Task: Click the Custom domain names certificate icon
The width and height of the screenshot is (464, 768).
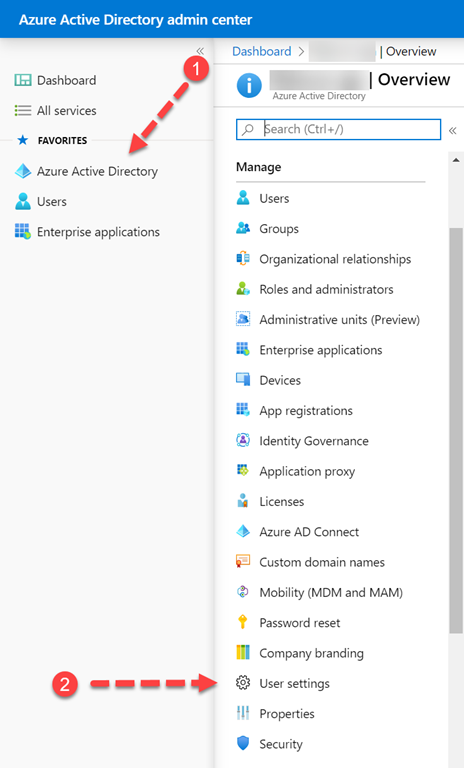Action: (243, 561)
